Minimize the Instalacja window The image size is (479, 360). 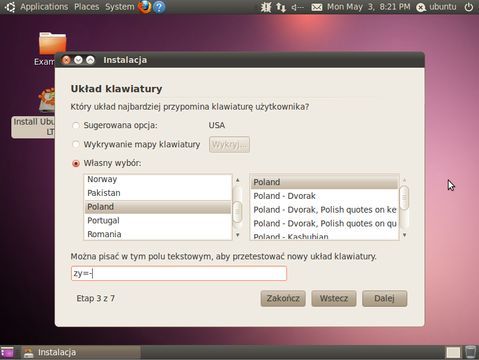coord(78,60)
